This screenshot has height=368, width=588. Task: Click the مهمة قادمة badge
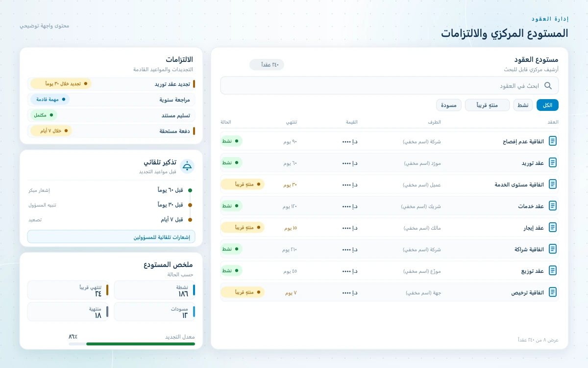(50, 99)
